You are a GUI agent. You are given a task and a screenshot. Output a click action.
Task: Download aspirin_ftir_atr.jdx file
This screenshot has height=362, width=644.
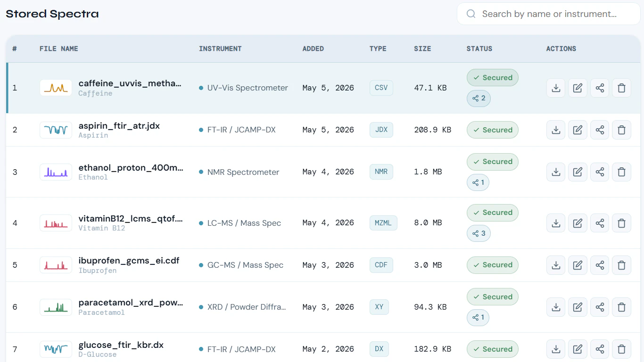tap(556, 130)
